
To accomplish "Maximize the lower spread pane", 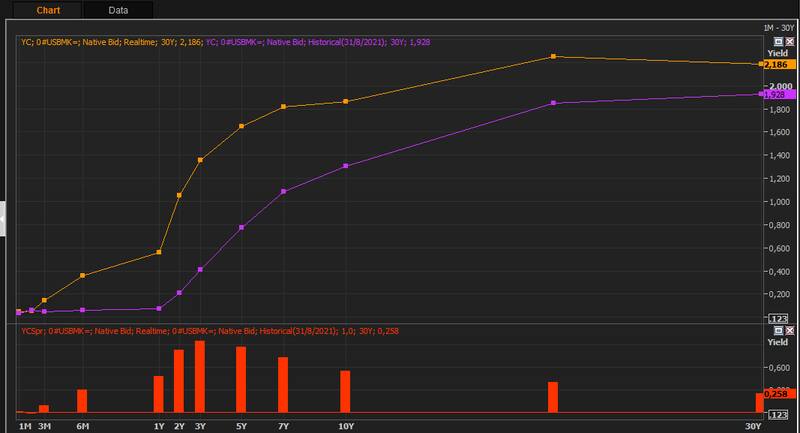I will click(x=779, y=330).
